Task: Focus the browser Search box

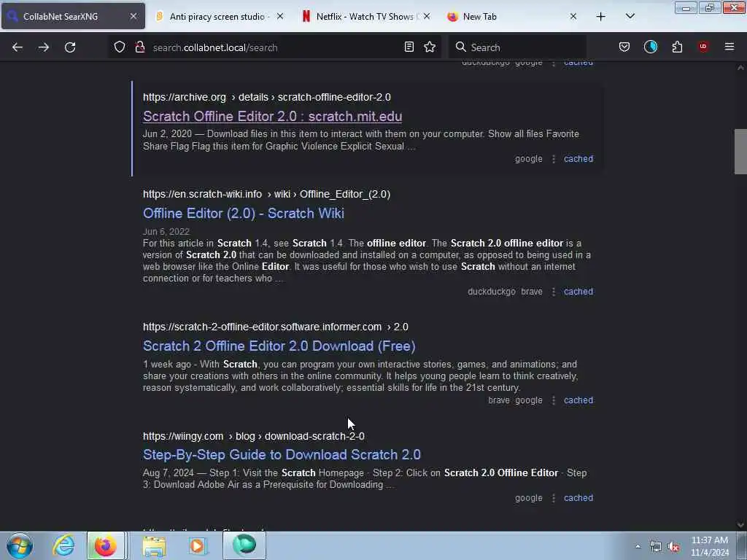Action: [518, 47]
